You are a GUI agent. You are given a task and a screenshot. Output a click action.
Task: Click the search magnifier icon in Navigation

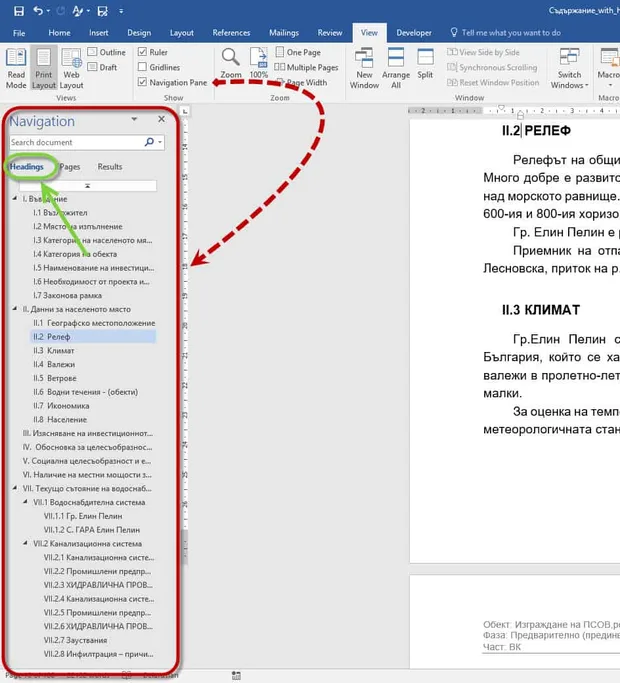[149, 142]
